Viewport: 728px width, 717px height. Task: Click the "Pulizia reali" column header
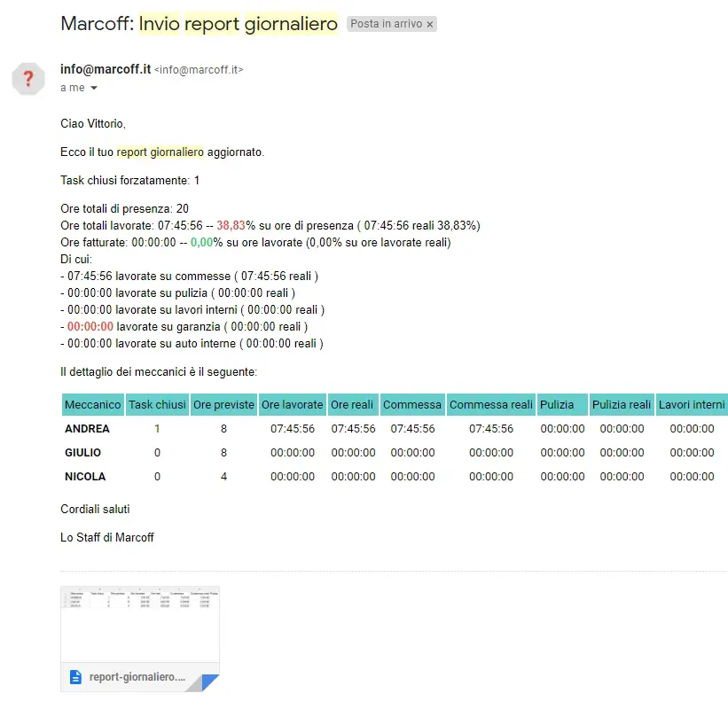[x=621, y=405]
